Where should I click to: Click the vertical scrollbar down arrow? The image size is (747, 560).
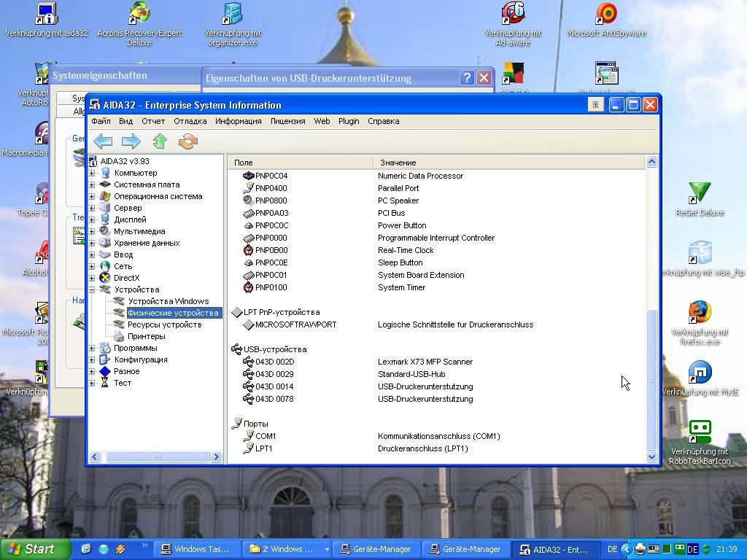(651, 456)
